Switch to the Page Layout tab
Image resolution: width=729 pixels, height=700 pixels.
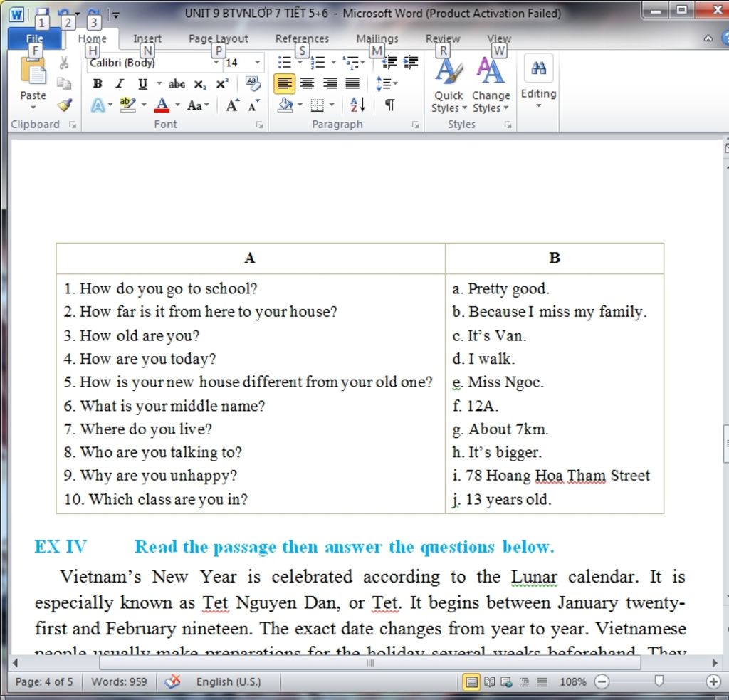tap(219, 38)
